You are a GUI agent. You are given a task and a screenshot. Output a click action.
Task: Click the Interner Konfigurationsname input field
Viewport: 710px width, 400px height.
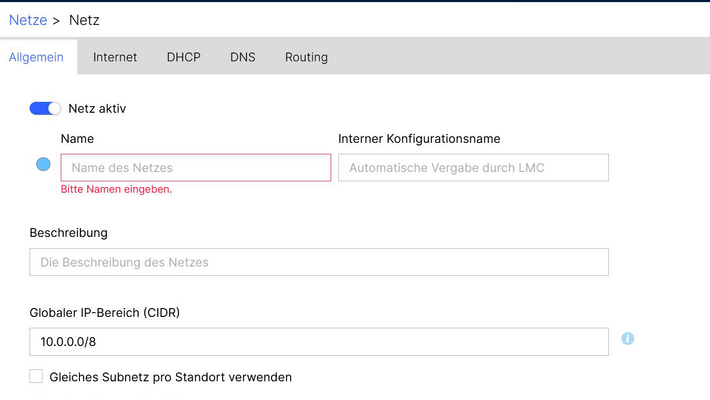coord(473,168)
